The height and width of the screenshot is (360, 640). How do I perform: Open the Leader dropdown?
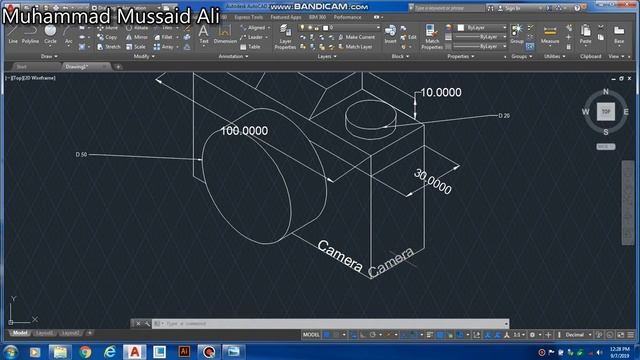(267, 37)
